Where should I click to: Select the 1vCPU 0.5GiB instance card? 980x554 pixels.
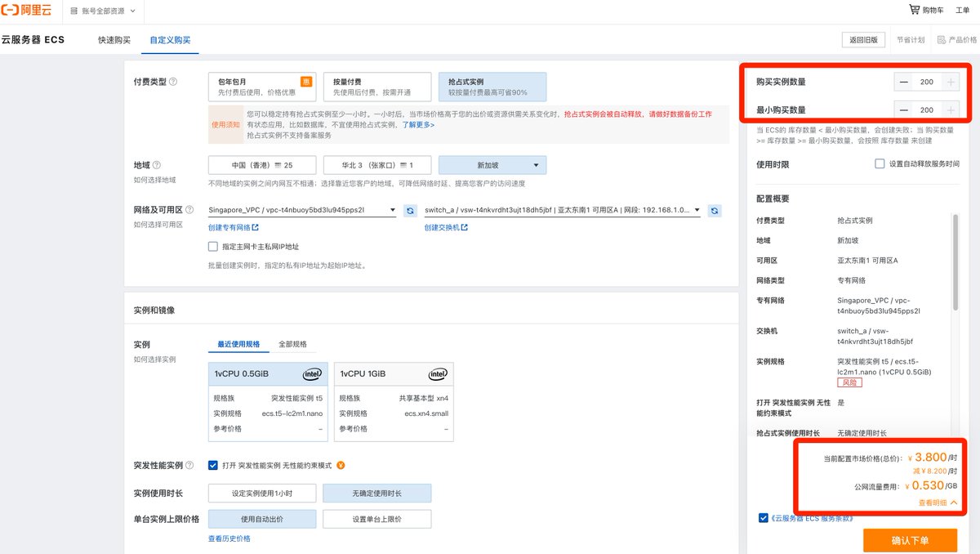coord(268,403)
